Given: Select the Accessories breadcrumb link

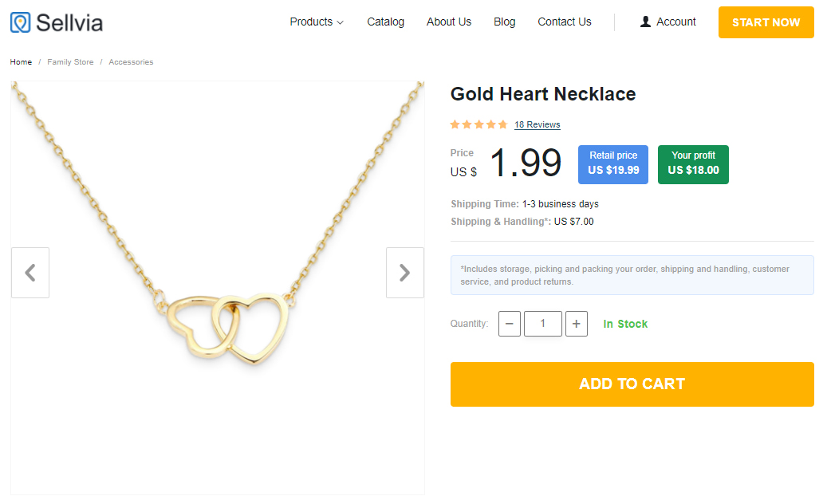Looking at the screenshot, I should tap(131, 62).
